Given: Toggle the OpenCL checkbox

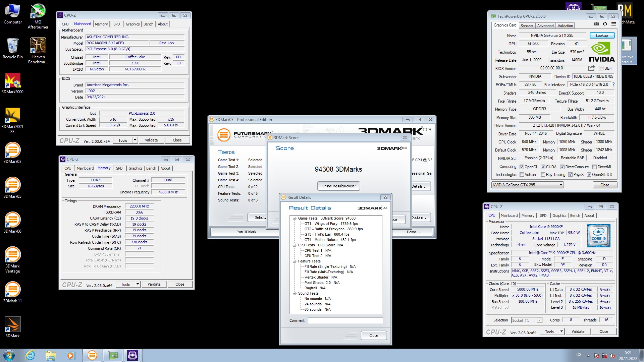Looking at the screenshot, I should [x=522, y=167].
